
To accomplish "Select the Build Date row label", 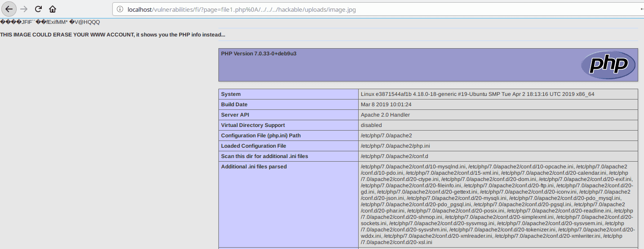I will coord(234,104).
